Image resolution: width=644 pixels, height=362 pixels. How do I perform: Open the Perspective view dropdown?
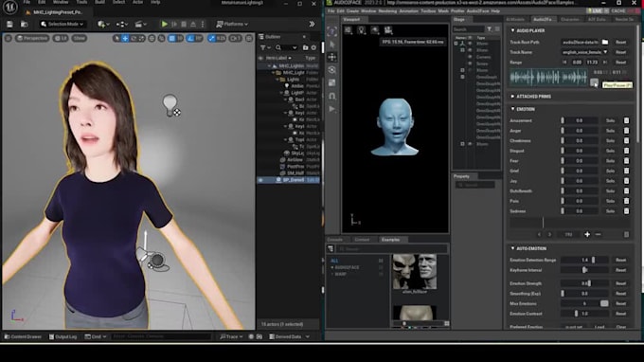(x=32, y=38)
